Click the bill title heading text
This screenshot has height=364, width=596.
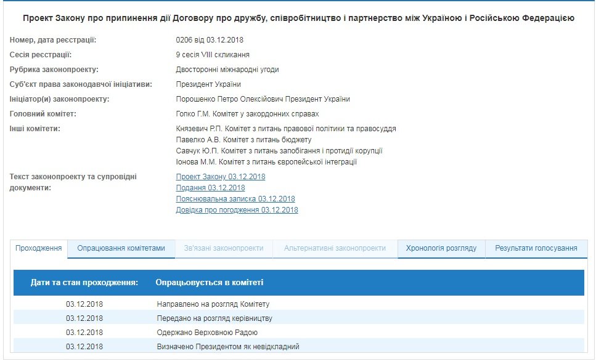(x=298, y=18)
